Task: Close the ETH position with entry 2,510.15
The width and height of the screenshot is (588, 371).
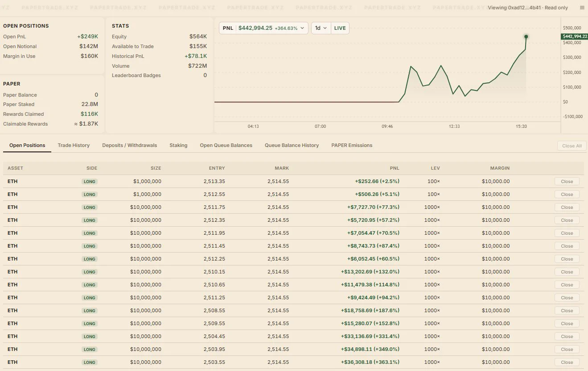Action: [x=567, y=272]
